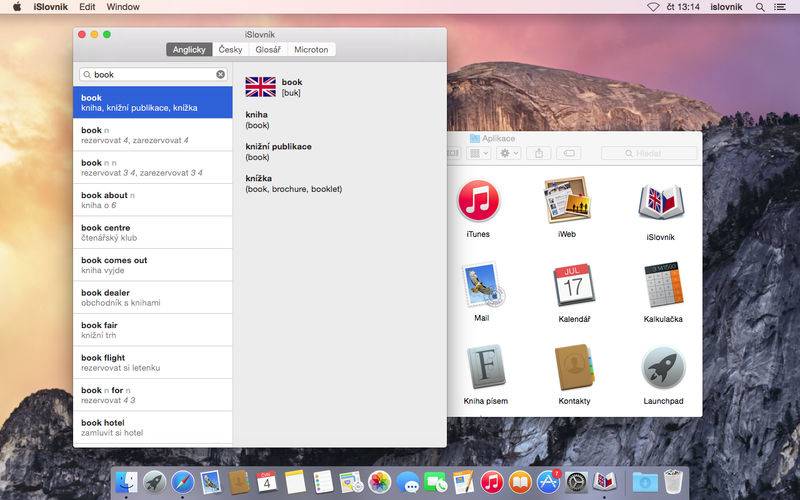The image size is (800, 500).
Task: Open iTunes from the dock
Action: point(492,482)
